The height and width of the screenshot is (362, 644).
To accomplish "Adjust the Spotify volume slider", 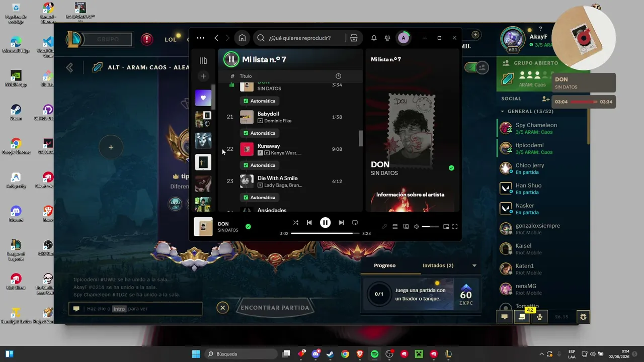I will point(430,227).
